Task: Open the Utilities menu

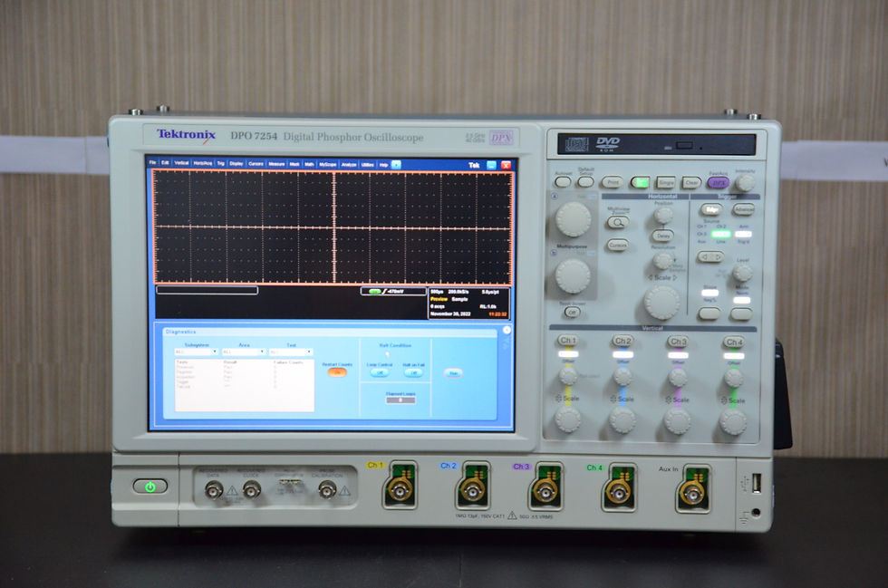Action: [x=368, y=165]
